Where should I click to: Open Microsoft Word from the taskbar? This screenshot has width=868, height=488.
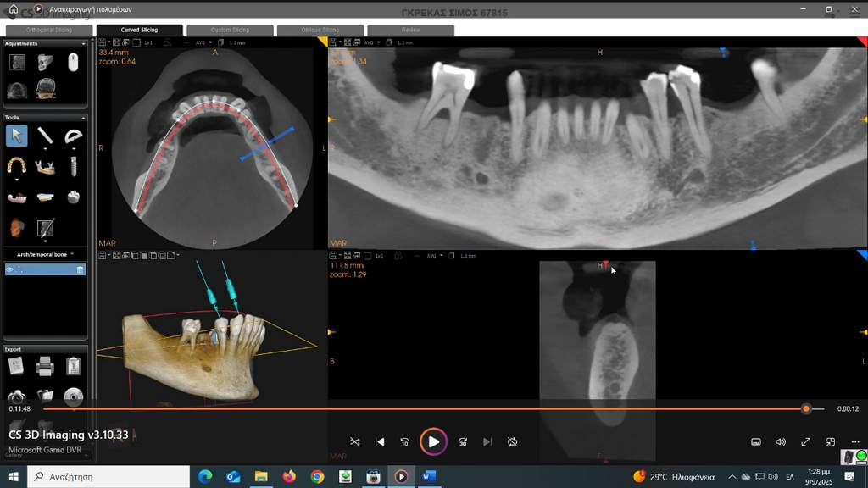tap(428, 477)
